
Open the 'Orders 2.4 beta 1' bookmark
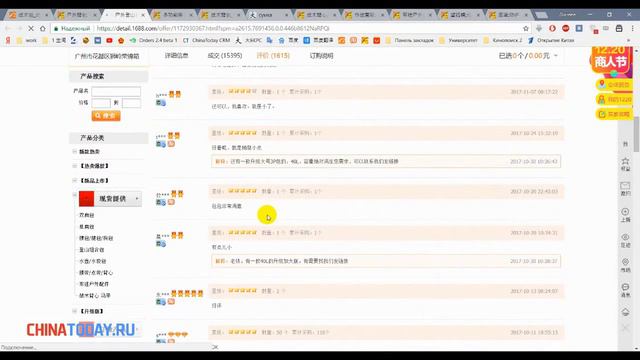(x=153, y=40)
